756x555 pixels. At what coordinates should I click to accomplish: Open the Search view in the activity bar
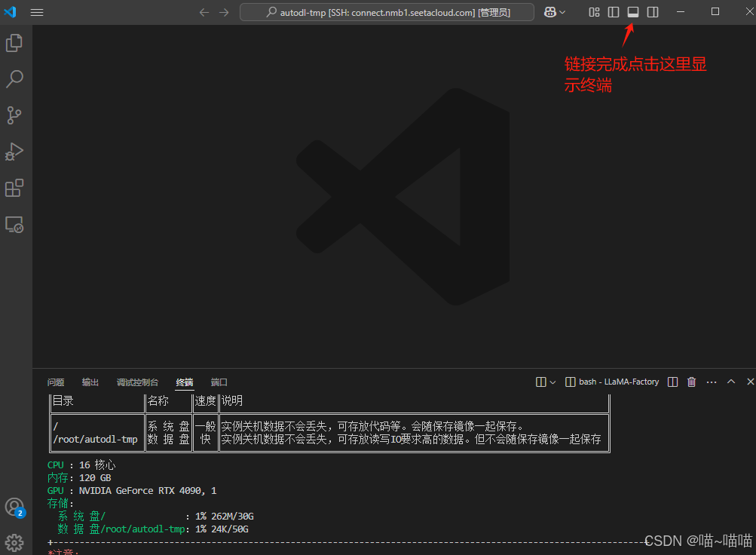coord(14,79)
